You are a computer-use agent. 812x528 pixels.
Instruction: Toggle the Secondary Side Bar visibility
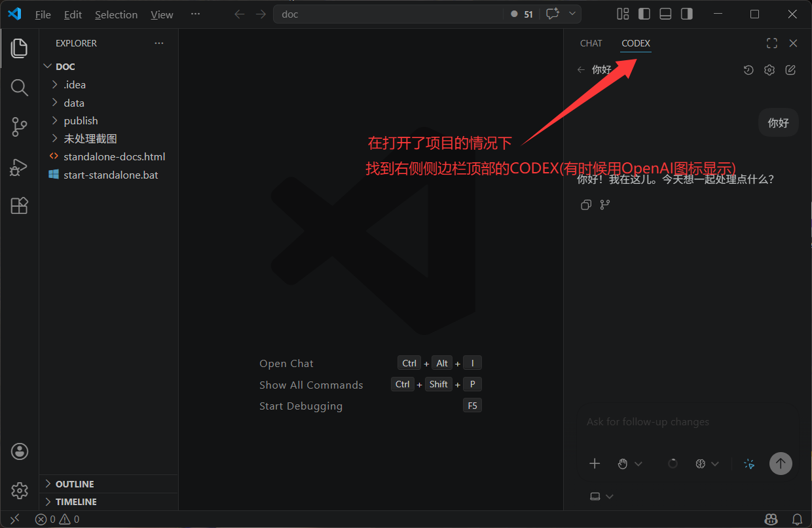click(x=686, y=13)
